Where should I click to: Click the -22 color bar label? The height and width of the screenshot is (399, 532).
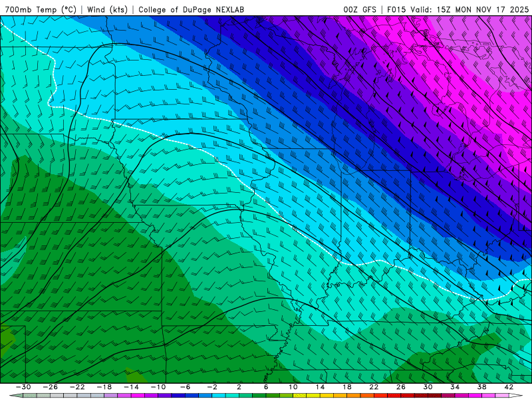(x=77, y=387)
